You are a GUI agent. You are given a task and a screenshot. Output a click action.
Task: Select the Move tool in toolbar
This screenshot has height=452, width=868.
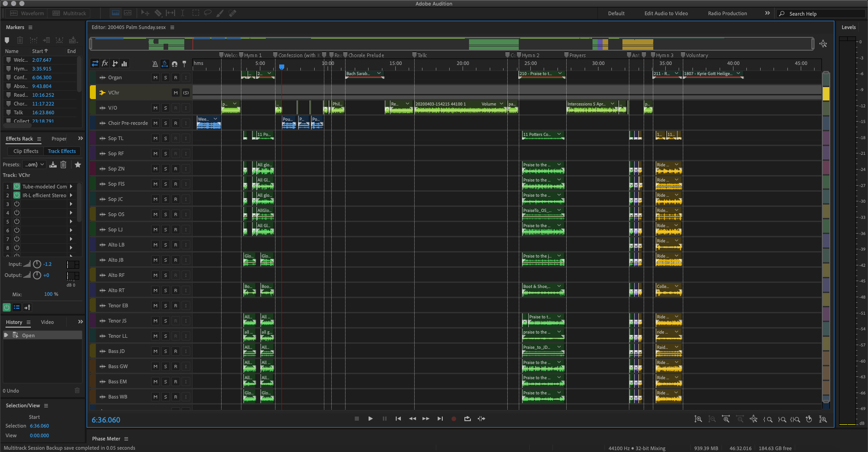pyautogui.click(x=145, y=13)
